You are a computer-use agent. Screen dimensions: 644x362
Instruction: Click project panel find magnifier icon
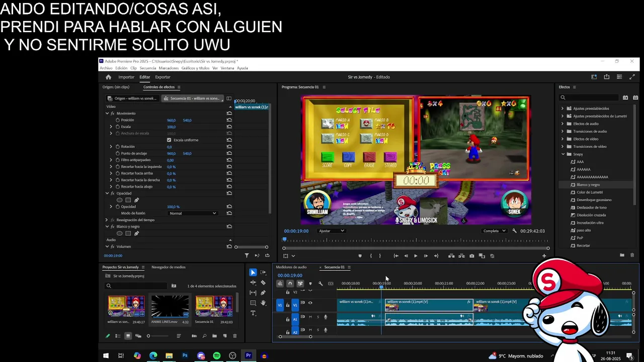[204, 336]
